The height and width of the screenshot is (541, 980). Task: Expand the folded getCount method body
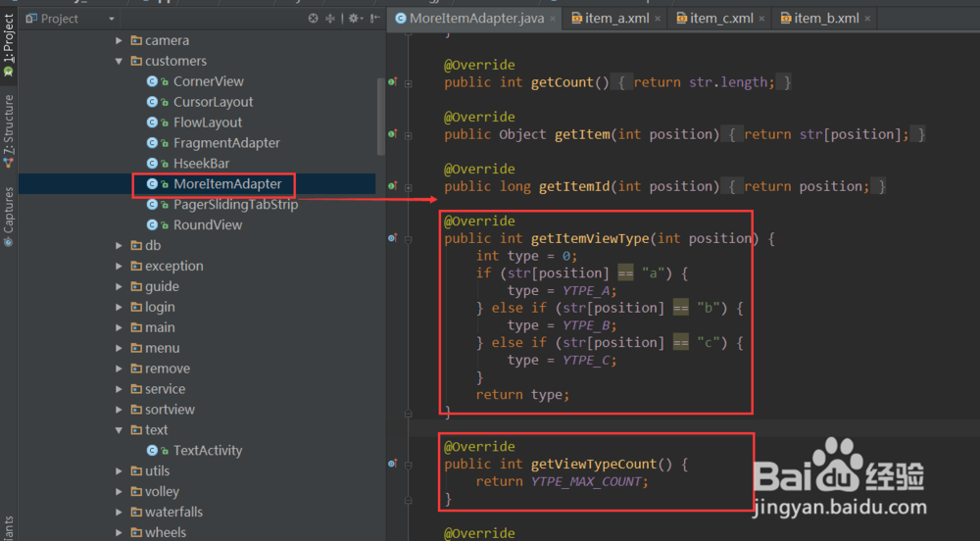(408, 82)
